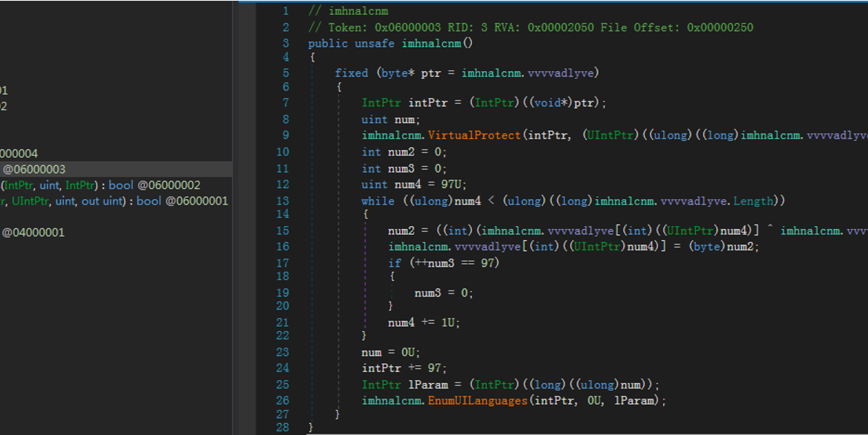This screenshot has width=868, height=435.
Task: Select the bool return type of method @06000002
Action: [121, 185]
